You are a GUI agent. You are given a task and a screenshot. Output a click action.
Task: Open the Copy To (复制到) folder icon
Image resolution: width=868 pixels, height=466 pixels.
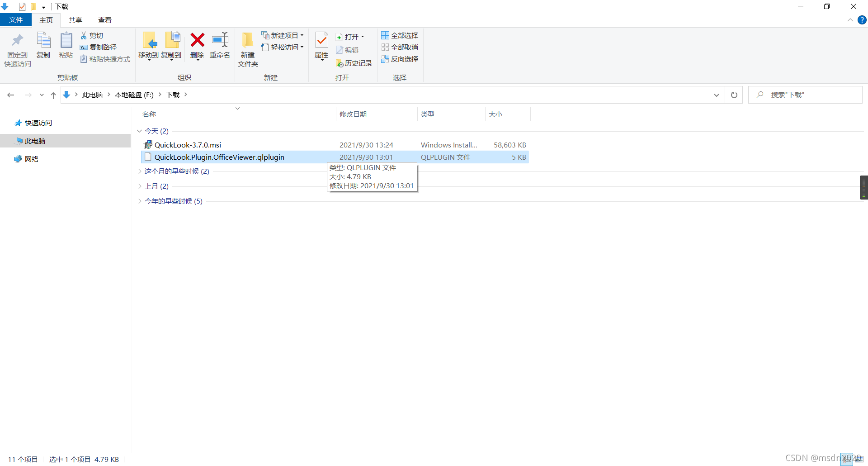pos(172,41)
